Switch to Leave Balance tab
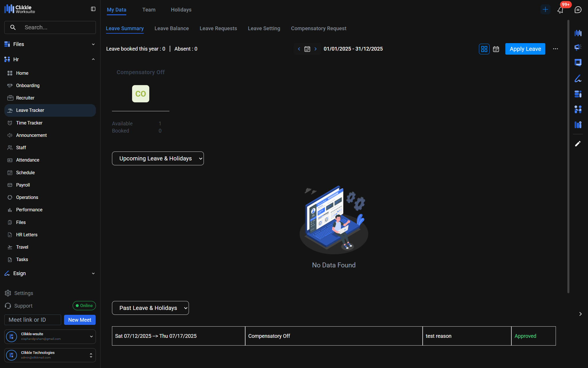 tap(171, 28)
